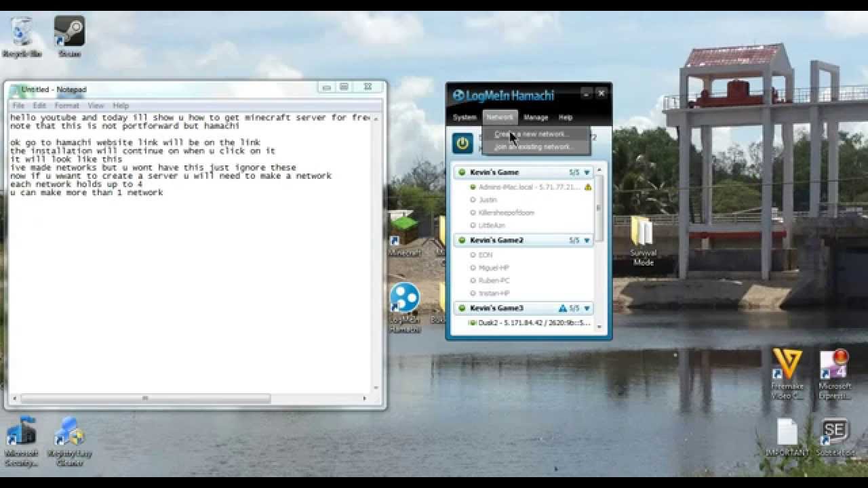Select Kevin's Game network header
The height and width of the screenshot is (488, 868).
tap(523, 172)
